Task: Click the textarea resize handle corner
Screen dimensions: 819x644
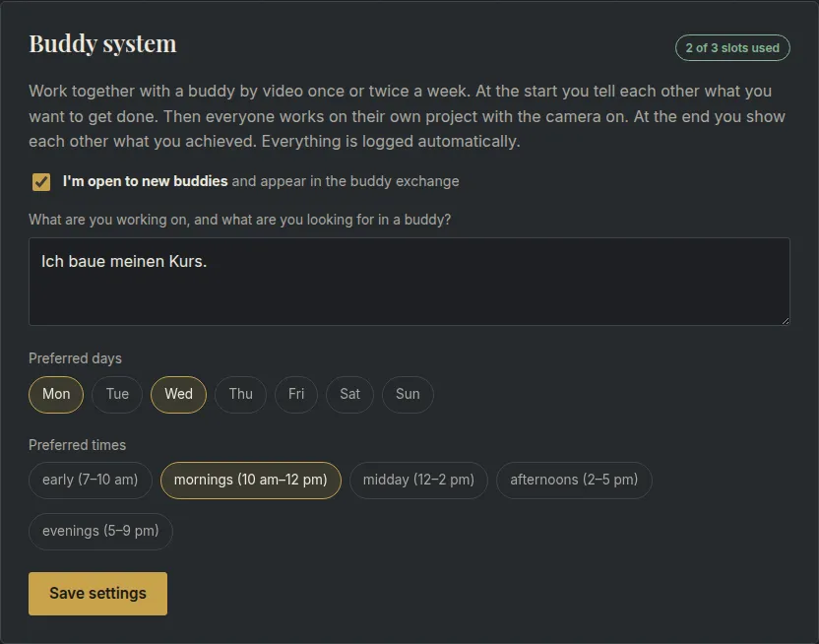Action: click(786, 321)
